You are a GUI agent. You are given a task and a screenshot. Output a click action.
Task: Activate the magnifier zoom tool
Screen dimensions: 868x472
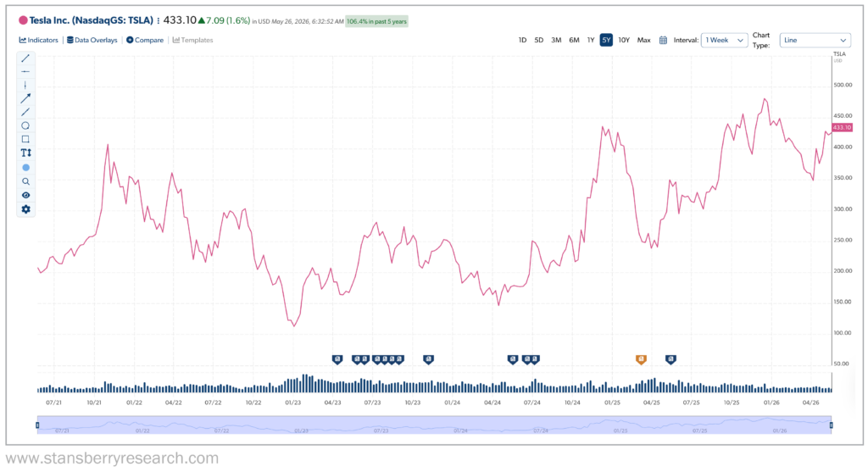pos(25,181)
